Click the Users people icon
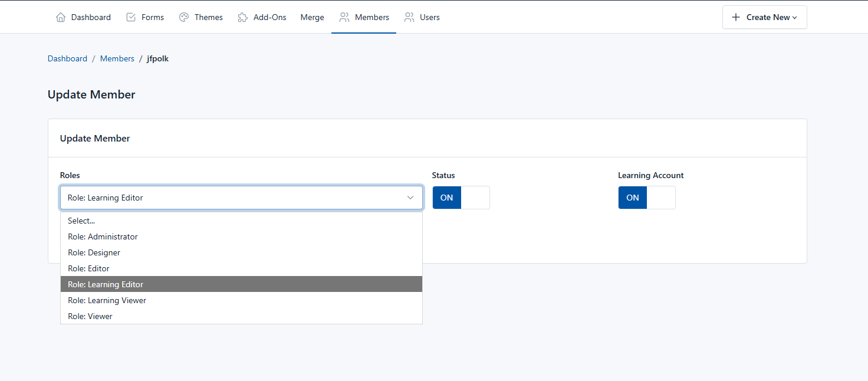868x381 pixels. pyautogui.click(x=409, y=17)
